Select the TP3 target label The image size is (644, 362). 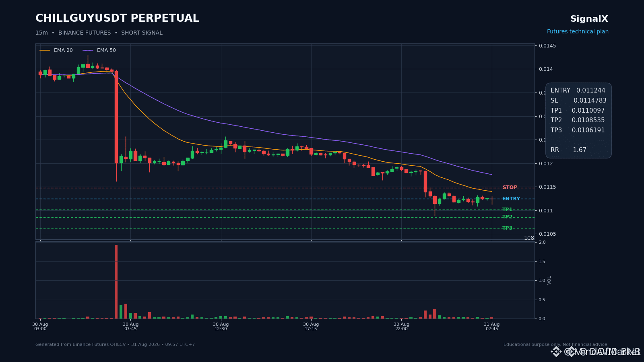[x=507, y=228]
